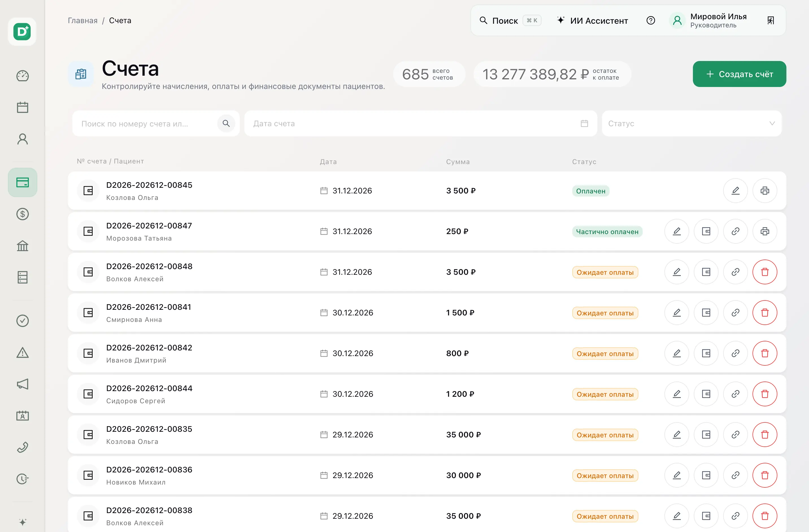Open the ИИ Ассистент
809x532 pixels.
(592, 20)
